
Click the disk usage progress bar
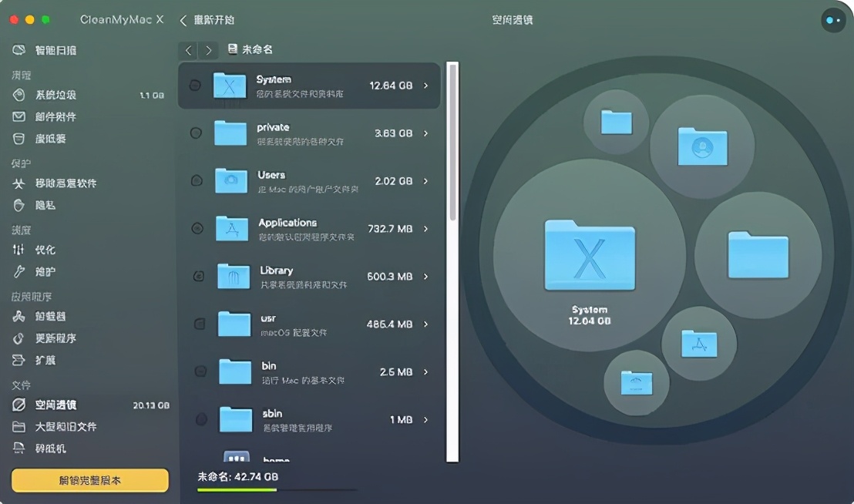pos(277,490)
